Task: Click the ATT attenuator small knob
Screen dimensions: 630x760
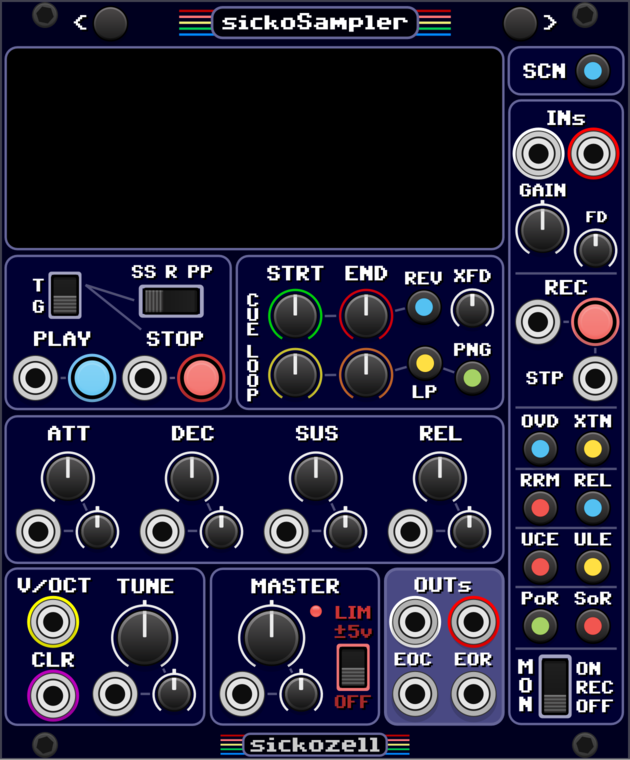Action: point(97,530)
